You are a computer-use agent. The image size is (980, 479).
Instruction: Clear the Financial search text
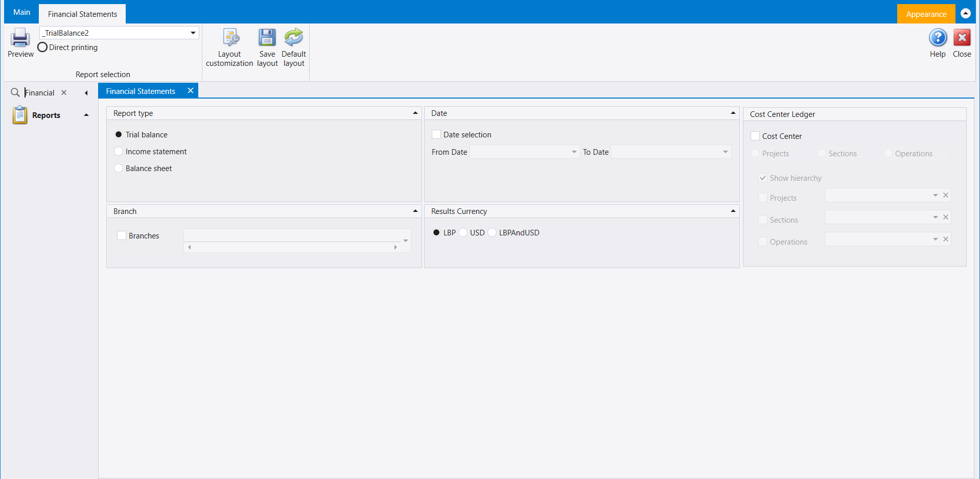[x=64, y=92]
